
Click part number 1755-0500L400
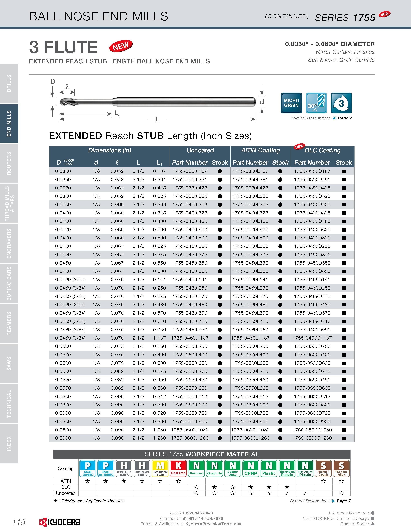point(250,355)
